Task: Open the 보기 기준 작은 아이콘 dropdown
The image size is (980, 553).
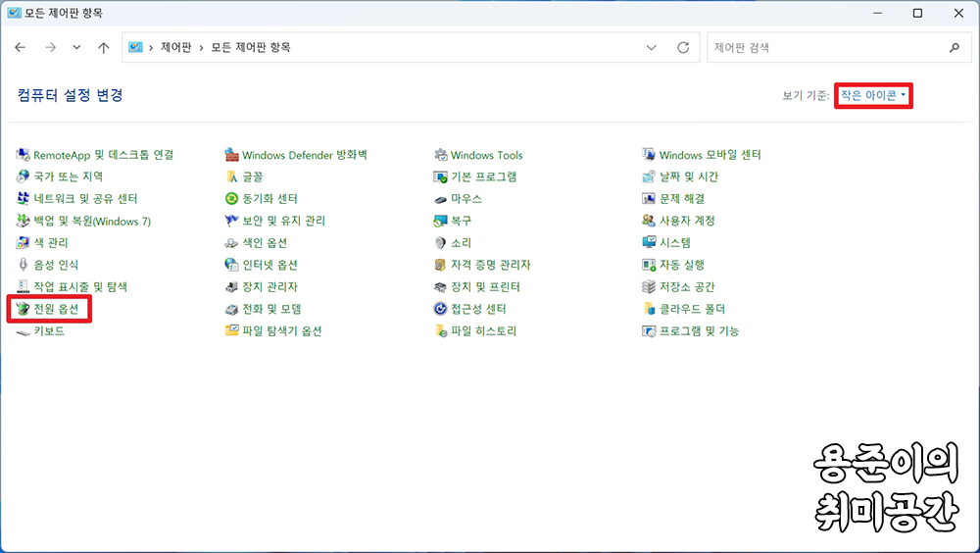Action: [x=873, y=95]
